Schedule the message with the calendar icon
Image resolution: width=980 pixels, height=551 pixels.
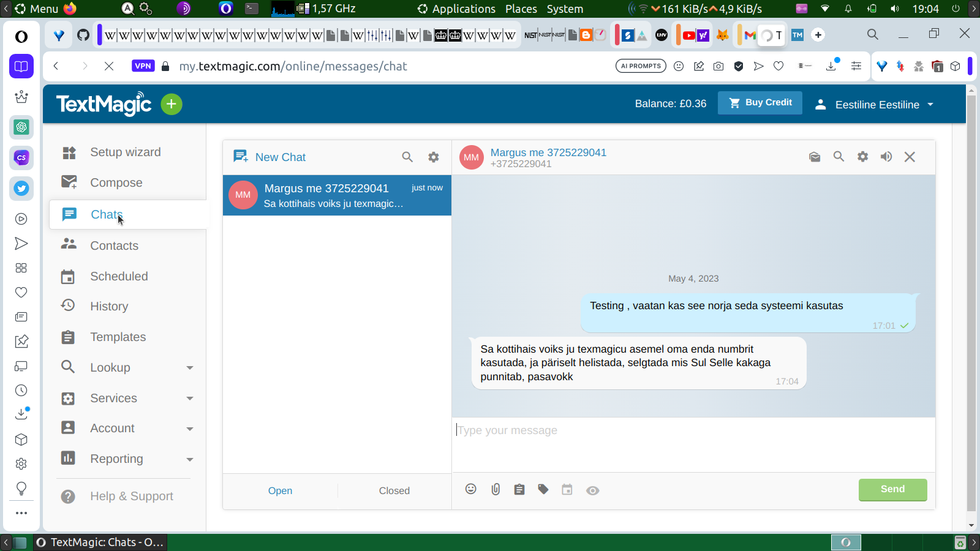click(567, 489)
